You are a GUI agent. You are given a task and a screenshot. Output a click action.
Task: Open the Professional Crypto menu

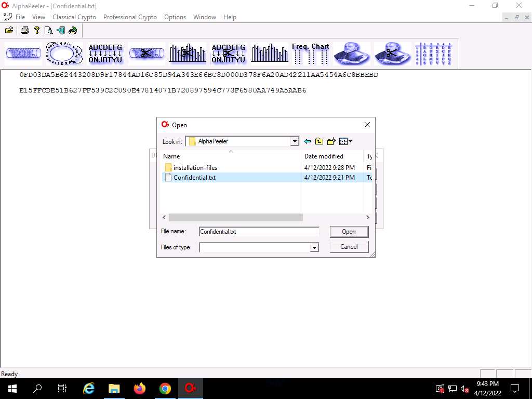pos(130,17)
